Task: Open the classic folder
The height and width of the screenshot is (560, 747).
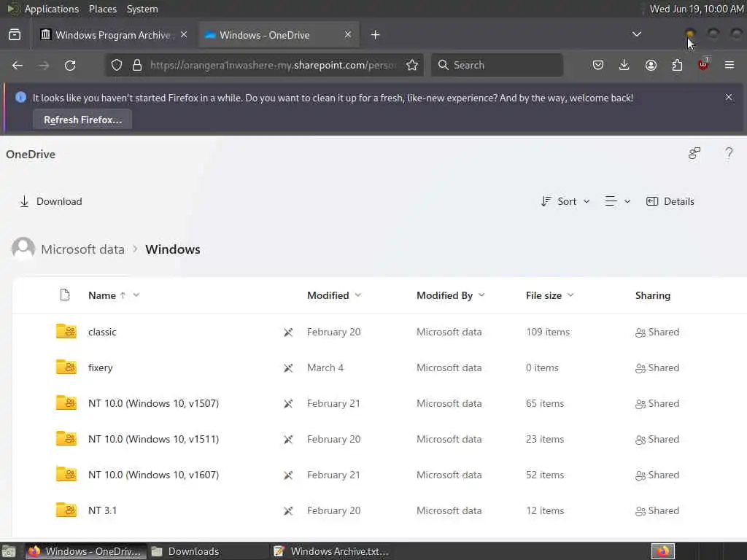Action: 102,332
